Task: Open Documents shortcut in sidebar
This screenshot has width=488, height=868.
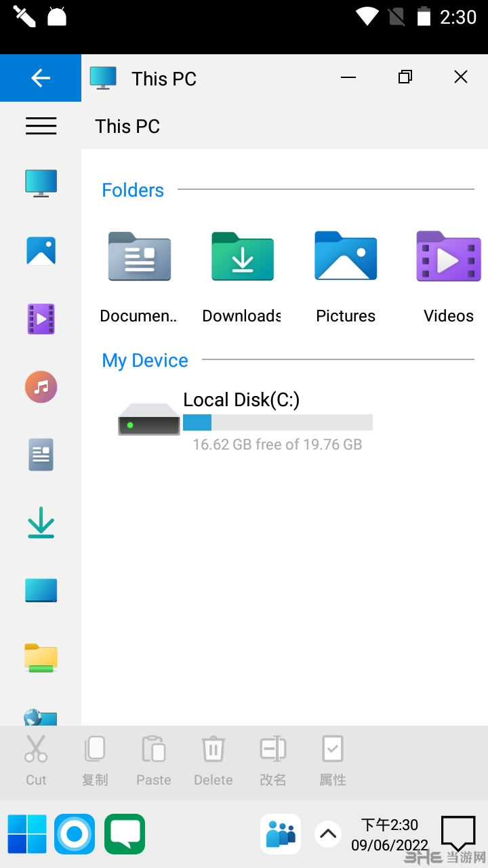Action: coord(41,455)
